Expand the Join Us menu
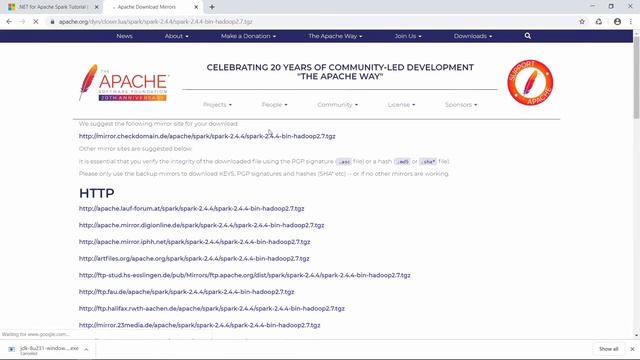Image resolution: width=640 pixels, height=360 pixels. 408,36
